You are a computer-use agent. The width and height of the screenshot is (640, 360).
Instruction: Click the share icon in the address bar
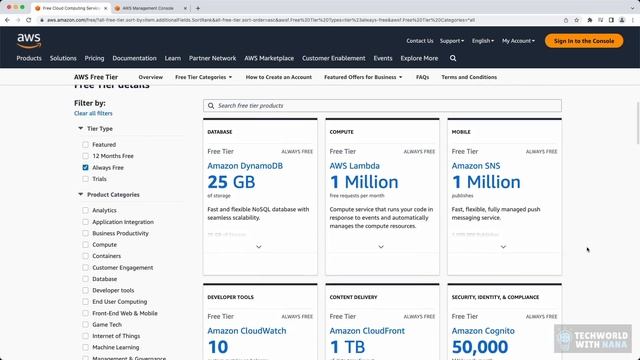tap(566, 20)
